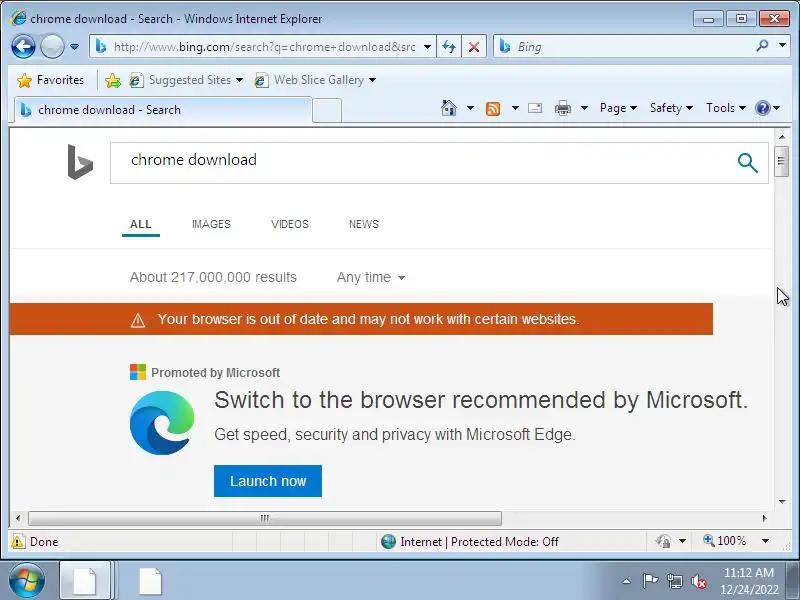
Task: Click the horizontal scrollbar thumb
Action: 265,518
